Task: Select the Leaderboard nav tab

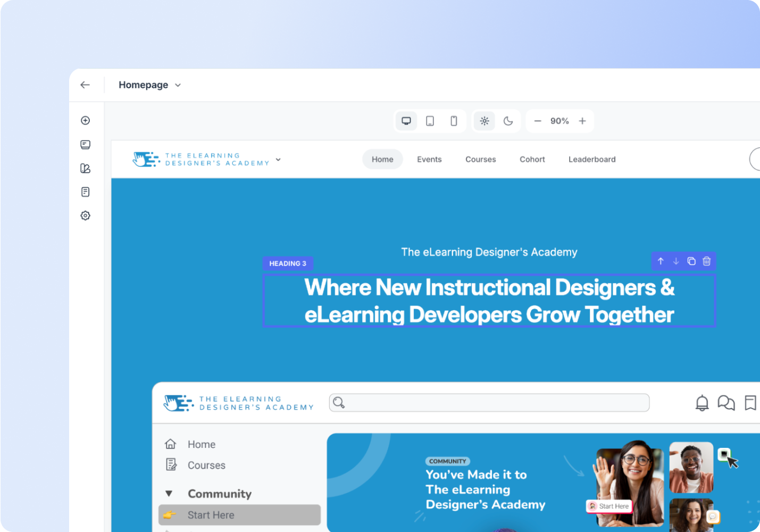Action: pyautogui.click(x=592, y=159)
